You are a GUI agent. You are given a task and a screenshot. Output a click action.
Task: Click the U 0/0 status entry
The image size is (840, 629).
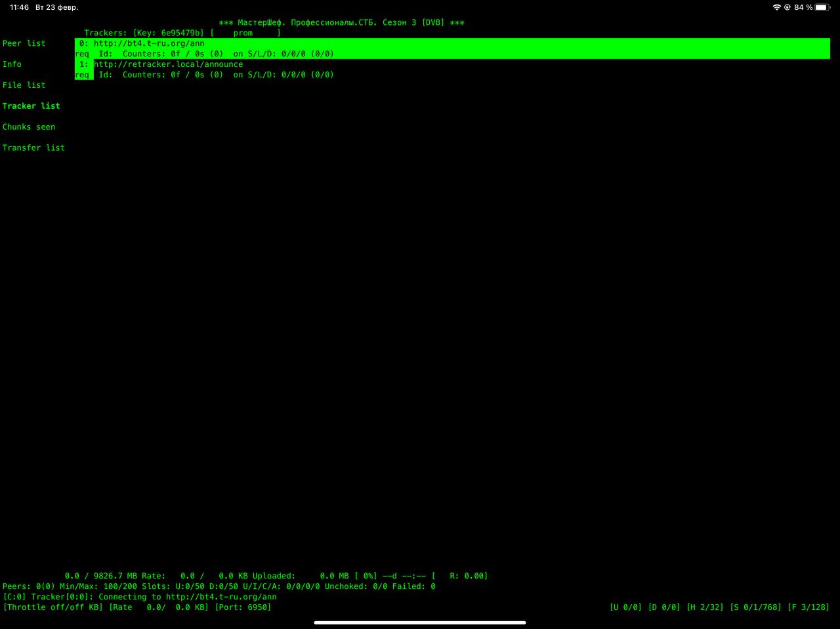click(x=625, y=607)
